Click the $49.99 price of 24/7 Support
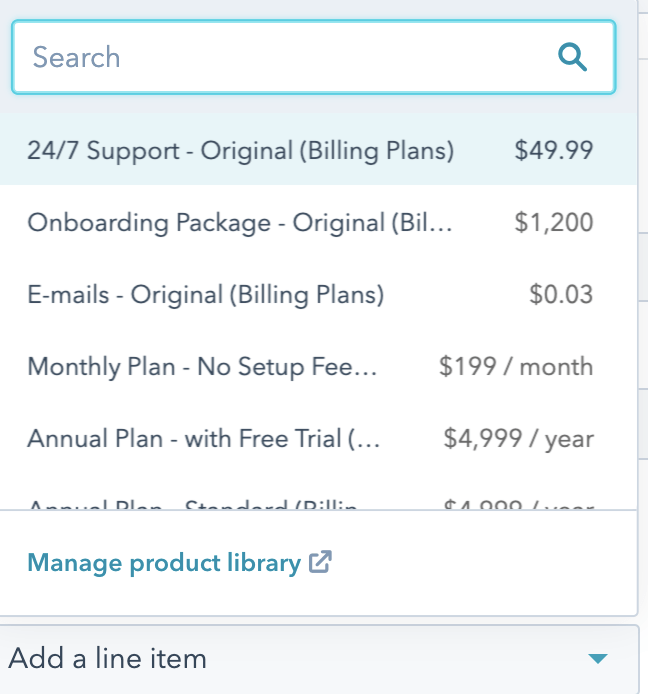The height and width of the screenshot is (694, 648). [553, 151]
